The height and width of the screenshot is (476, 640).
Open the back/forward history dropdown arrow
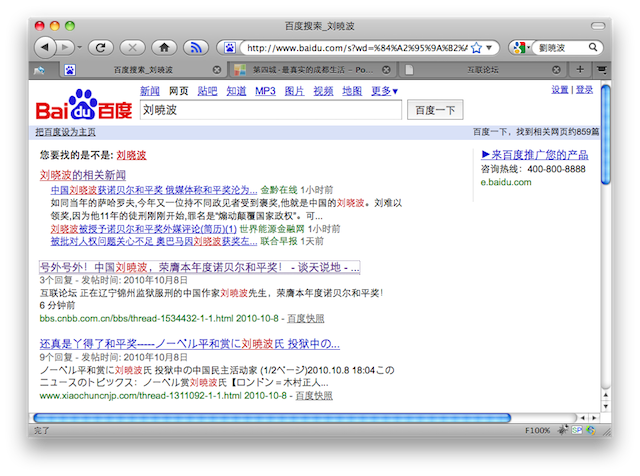[x=68, y=47]
